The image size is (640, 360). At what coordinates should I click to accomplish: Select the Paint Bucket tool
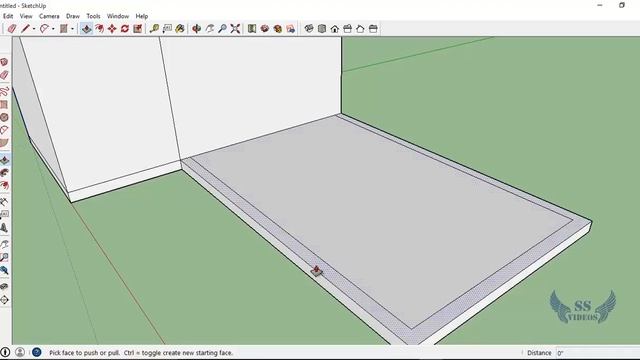click(180, 29)
